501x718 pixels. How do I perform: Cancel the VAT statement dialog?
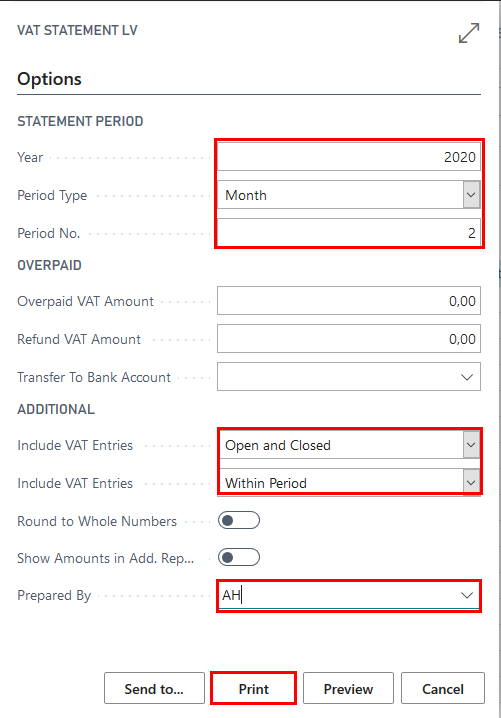coord(443,689)
